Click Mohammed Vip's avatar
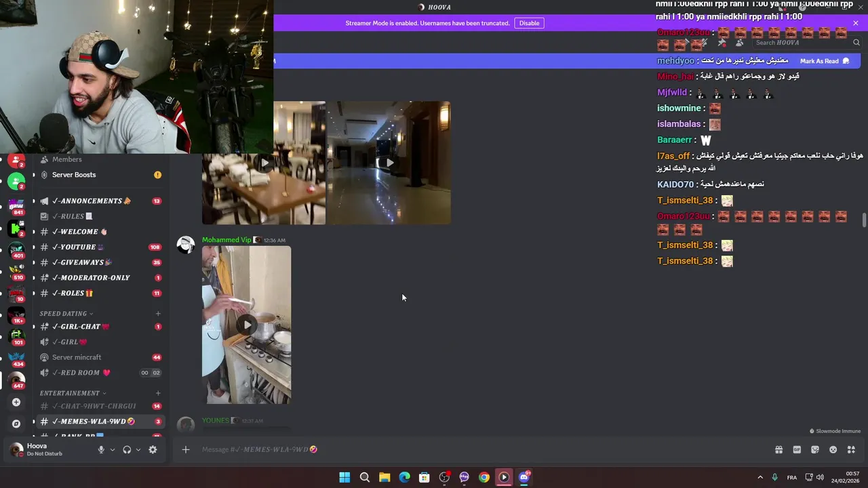 coord(186,245)
